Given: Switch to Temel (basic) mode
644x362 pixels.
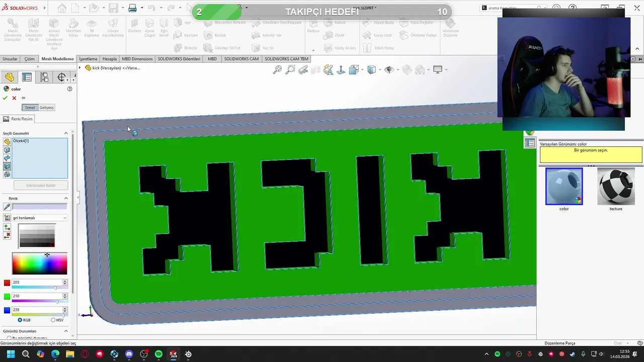Looking at the screenshot, I should (x=30, y=108).
